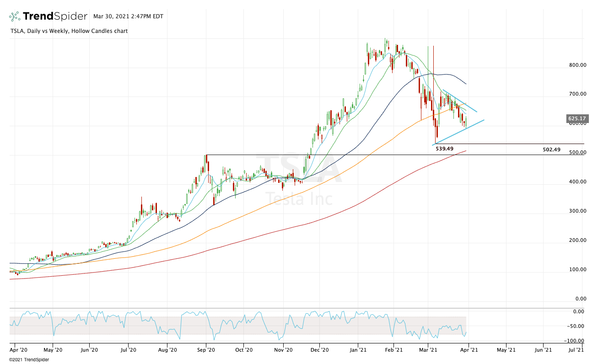
Task: Click the Jul '20 date axis label
Action: 128,350
